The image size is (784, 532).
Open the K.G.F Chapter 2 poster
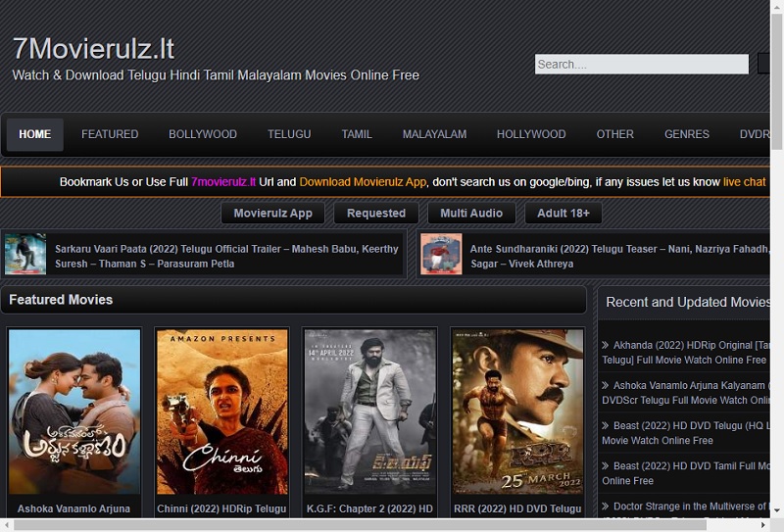click(x=370, y=411)
